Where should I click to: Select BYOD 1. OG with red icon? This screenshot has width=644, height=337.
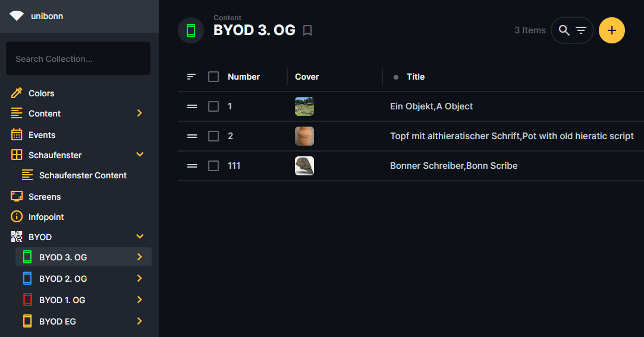[62, 300]
